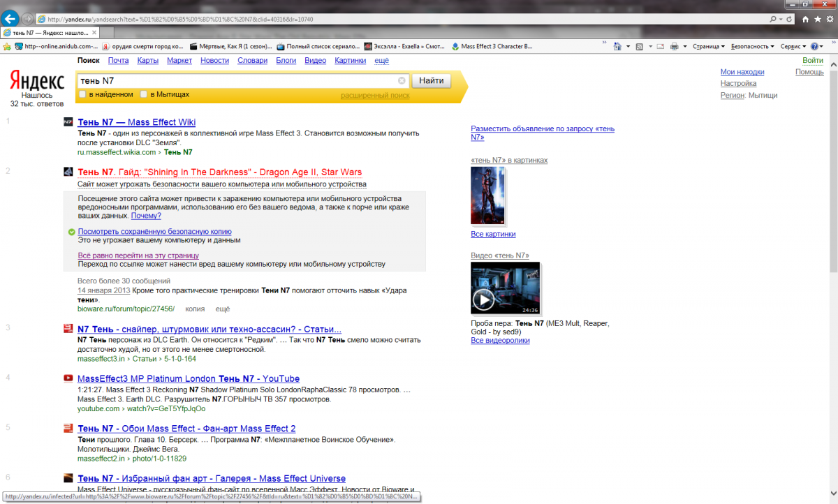Expand the 'ещё' services menu
The height and width of the screenshot is (504, 838).
point(381,61)
